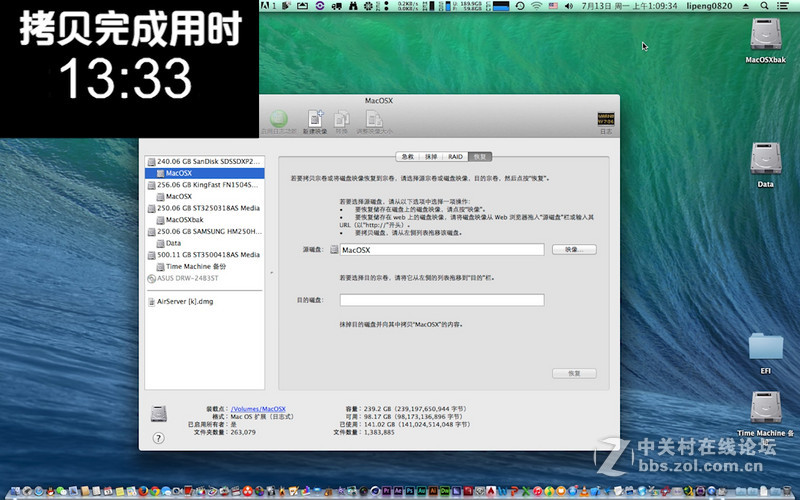The height and width of the screenshot is (500, 800).
Task: Open the Time Machine menu bar icon
Action: [520, 6]
